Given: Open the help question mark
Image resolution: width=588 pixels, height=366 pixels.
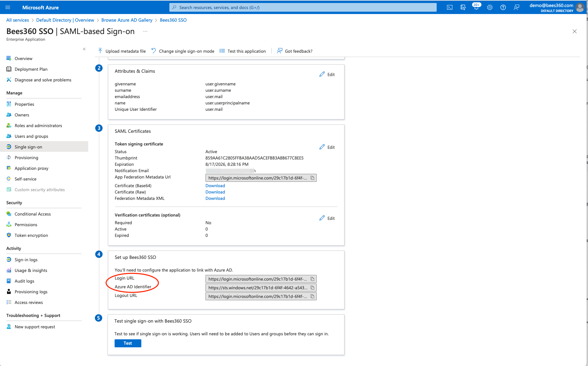Looking at the screenshot, I should coord(503,7).
